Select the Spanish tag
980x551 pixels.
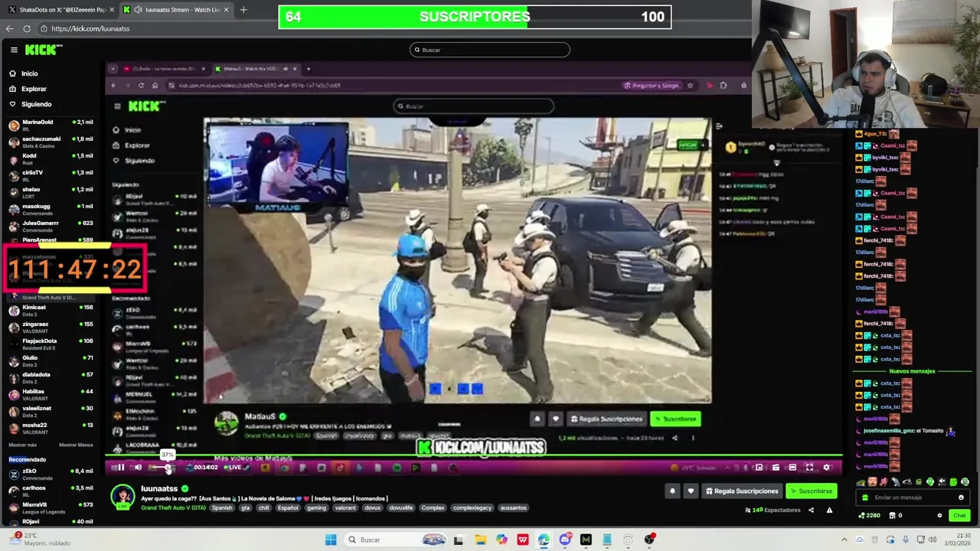222,507
